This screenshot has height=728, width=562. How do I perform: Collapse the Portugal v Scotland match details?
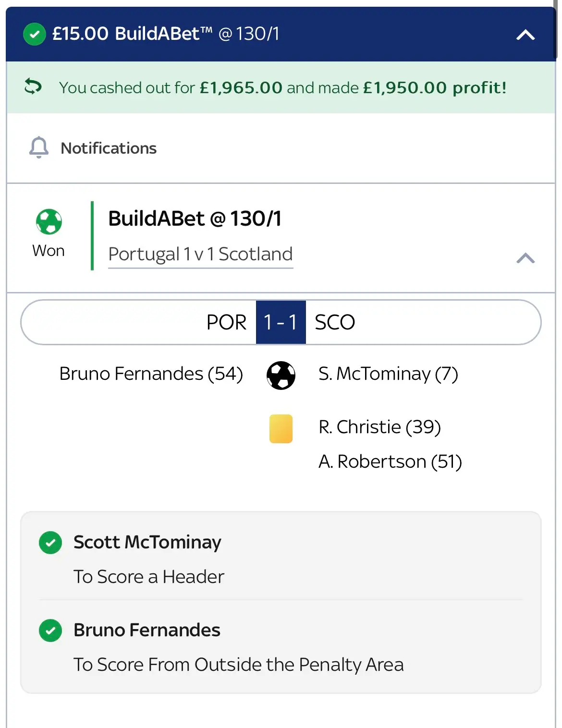(525, 258)
